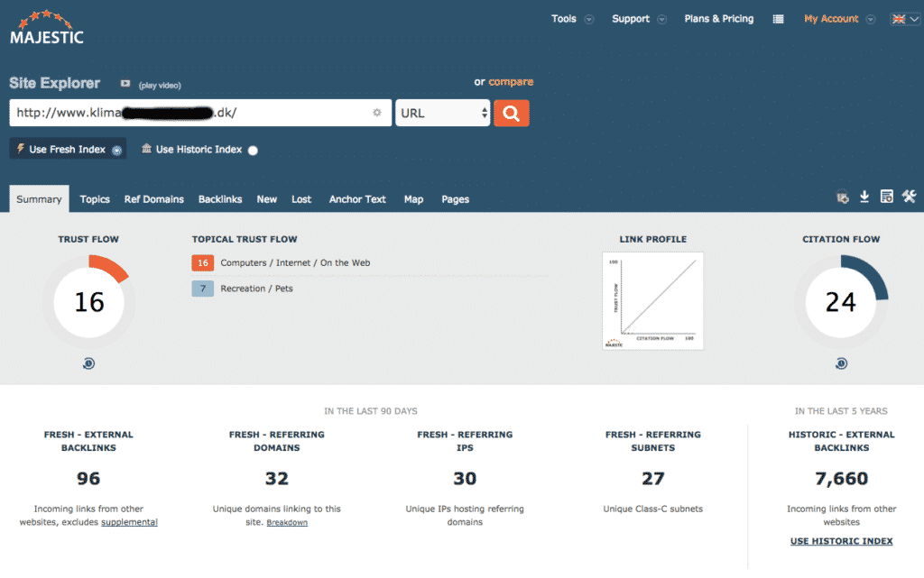
Task: Open the Plans & Pricing page
Action: [719, 19]
